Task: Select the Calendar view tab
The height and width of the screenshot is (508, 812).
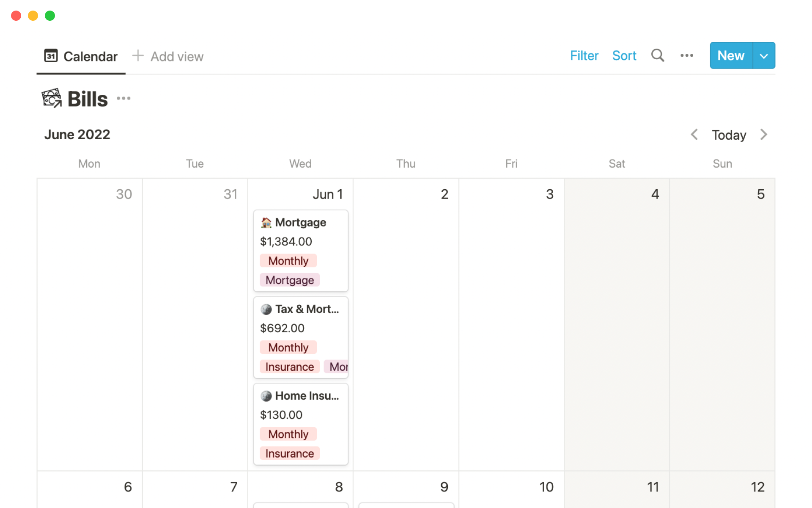Action: 81,56
